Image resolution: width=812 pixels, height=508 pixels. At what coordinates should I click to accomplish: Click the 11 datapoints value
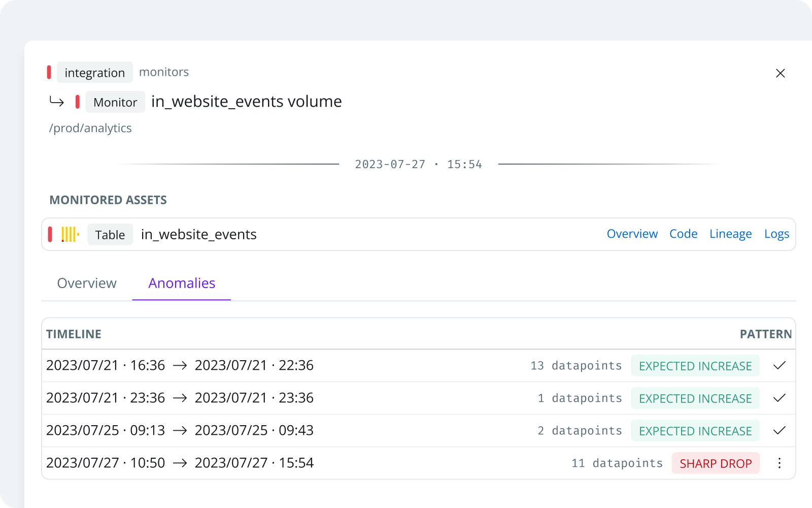[x=617, y=463]
